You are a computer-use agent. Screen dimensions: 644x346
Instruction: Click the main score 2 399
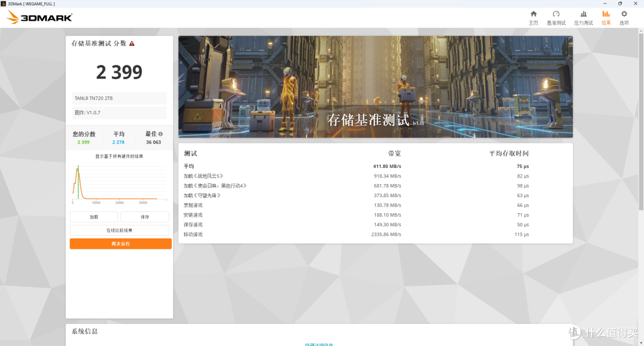pyautogui.click(x=119, y=72)
